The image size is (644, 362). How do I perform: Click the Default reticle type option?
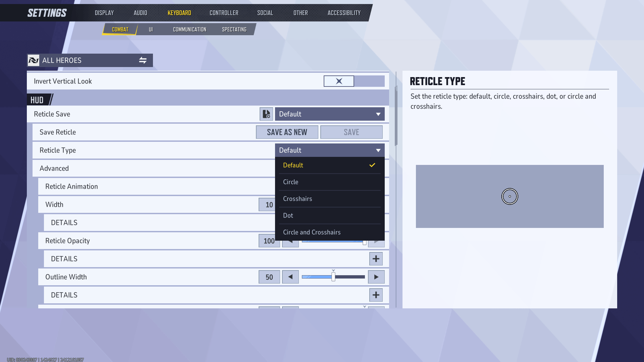click(329, 165)
